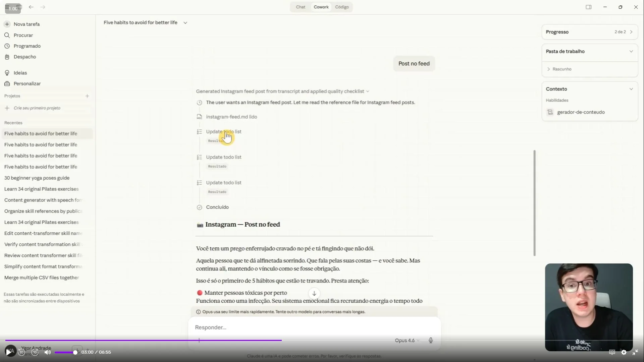Open Review content transformer skill task
The height and width of the screenshot is (362, 644).
[x=43, y=255]
